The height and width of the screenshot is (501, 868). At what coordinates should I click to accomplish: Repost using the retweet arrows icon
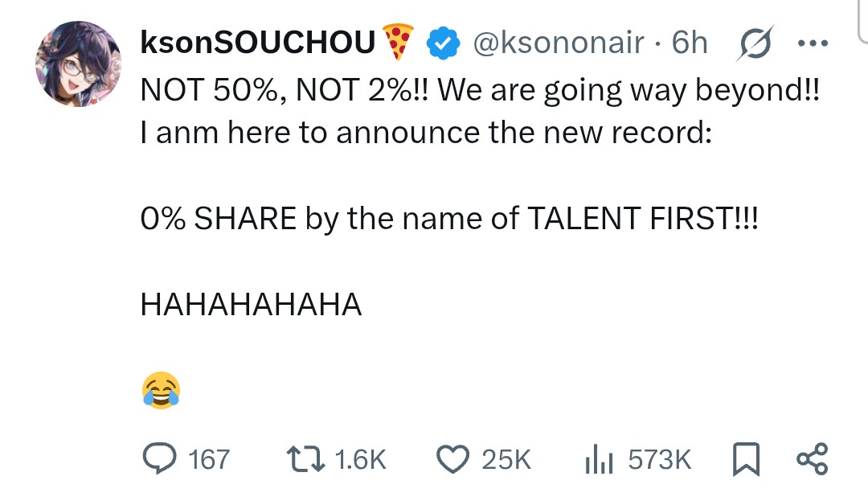305,459
